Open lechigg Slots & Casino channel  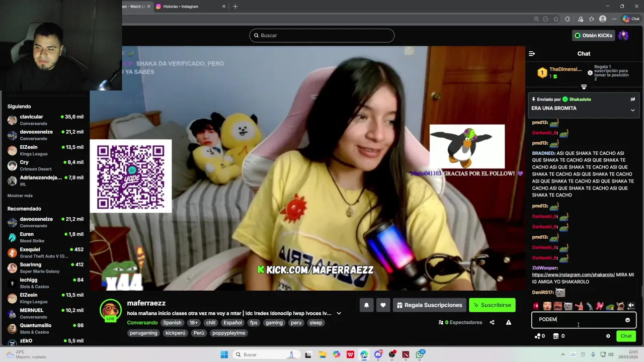[x=45, y=283]
